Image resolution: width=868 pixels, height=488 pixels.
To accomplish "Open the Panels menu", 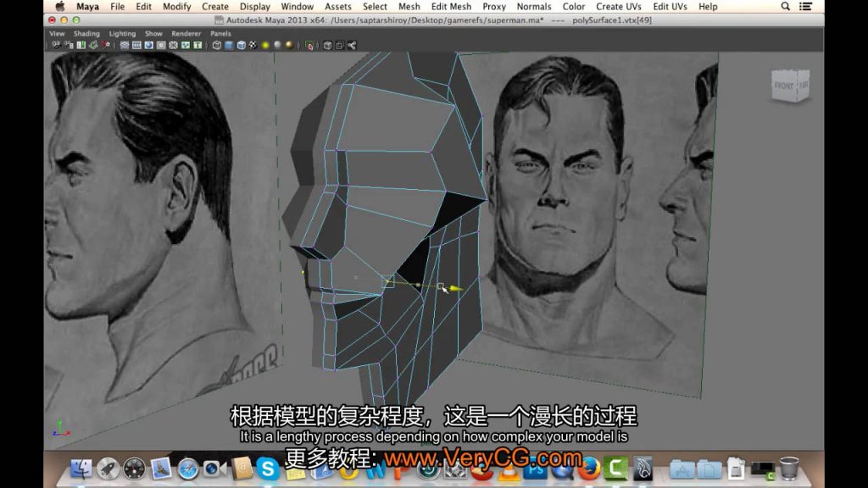I will 220,34.
